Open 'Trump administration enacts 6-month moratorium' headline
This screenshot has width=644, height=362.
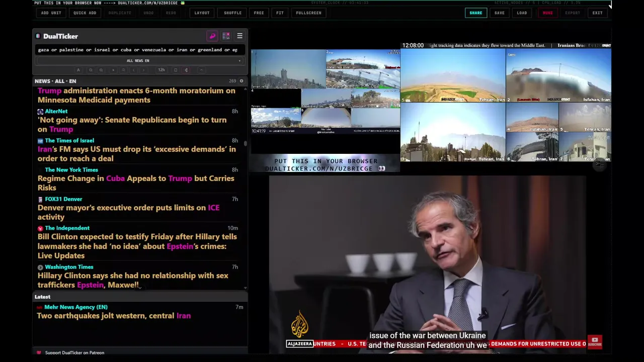[x=136, y=95]
